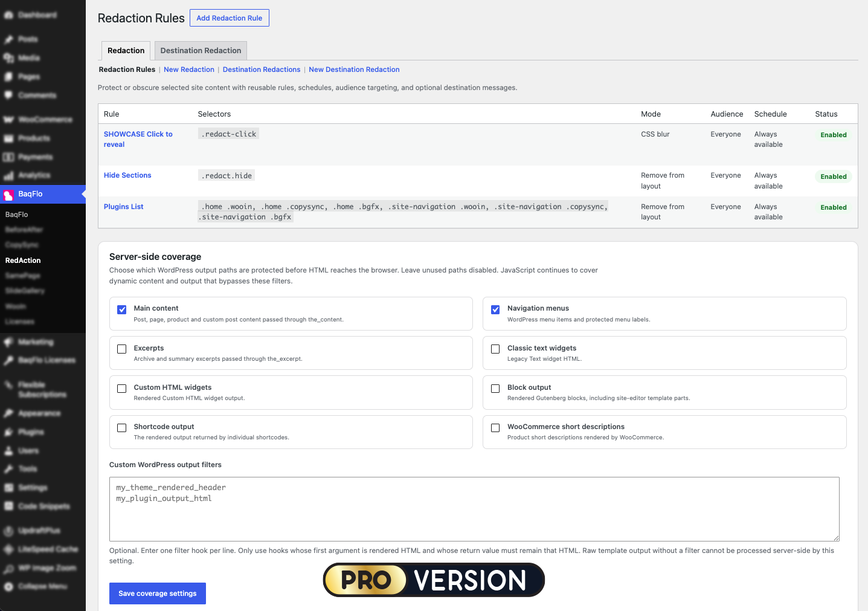Viewport: 868px width, 611px height.
Task: Click Remove from layout in Plugins List row
Action: pyautogui.click(x=663, y=212)
